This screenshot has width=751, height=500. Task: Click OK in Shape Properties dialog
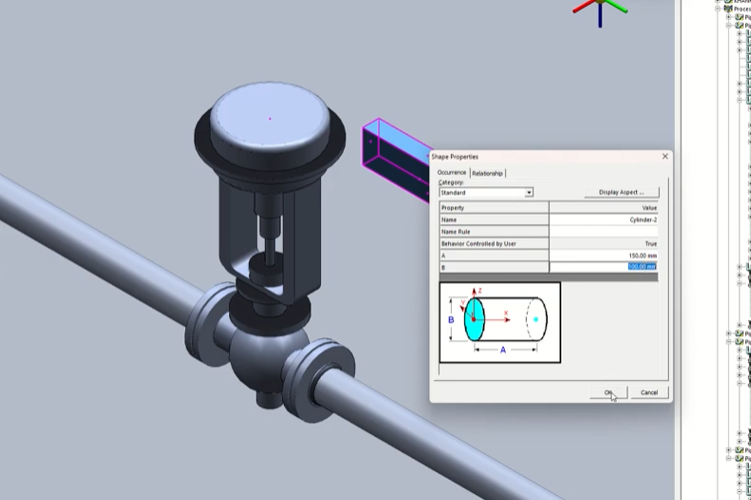tap(608, 392)
